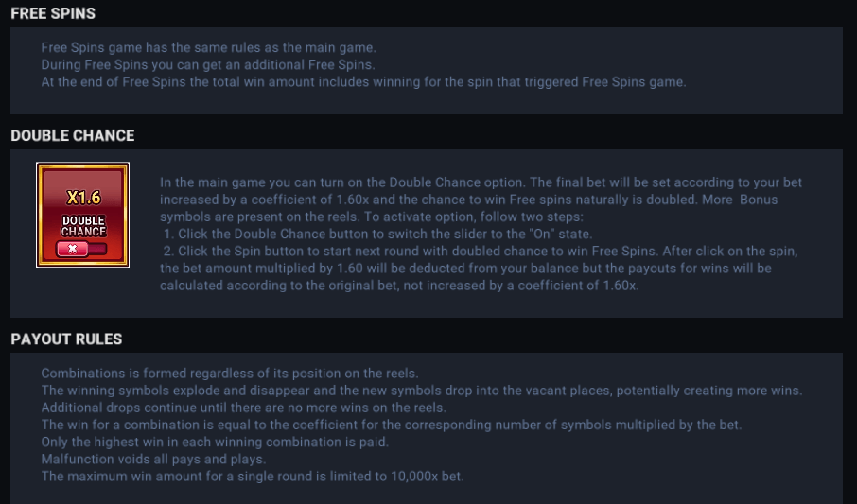857x504 pixels.
Task: Click the line "Free Spins game has the same rules"
Action: [209, 47]
